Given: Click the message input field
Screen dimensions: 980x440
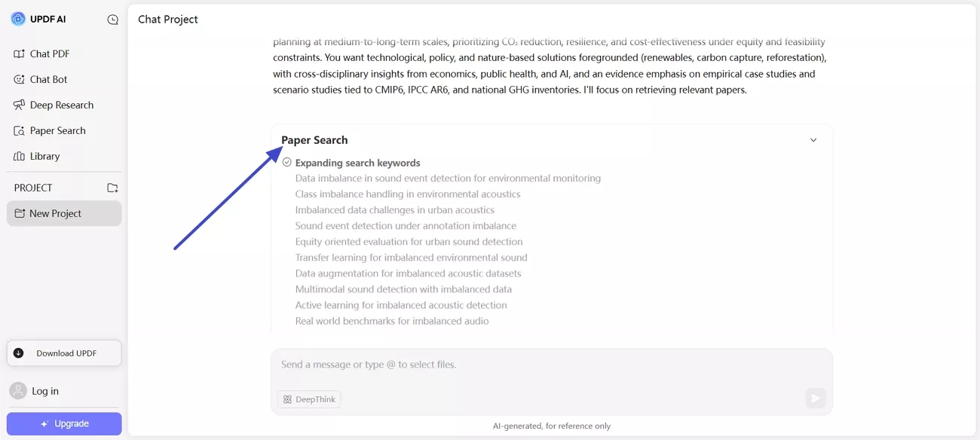Looking at the screenshot, I should (x=552, y=365).
